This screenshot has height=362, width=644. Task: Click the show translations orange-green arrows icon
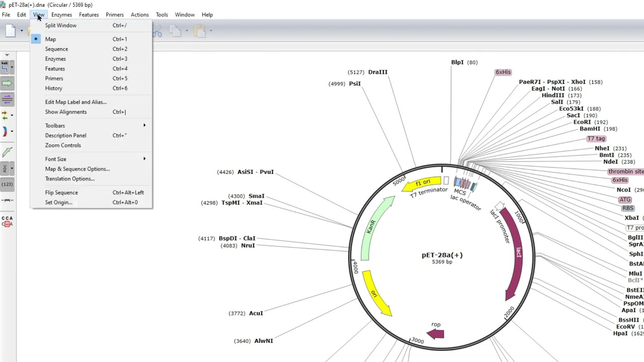tap(5, 116)
